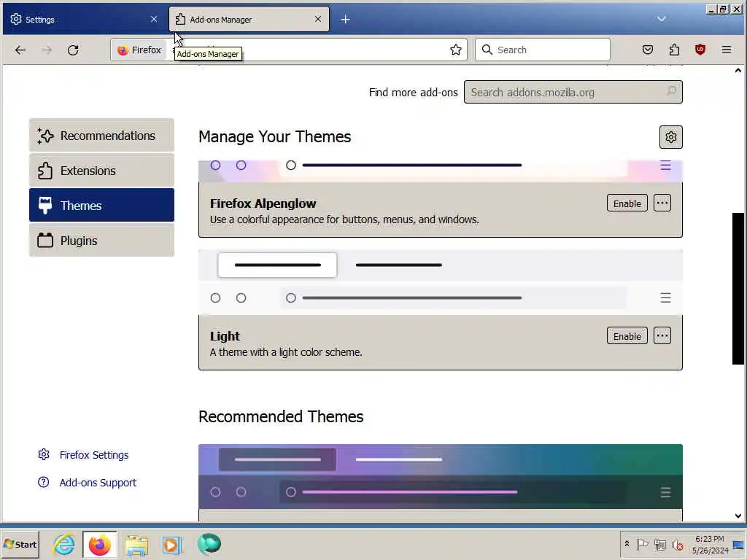The width and height of the screenshot is (747, 560).
Task: Open more options for Light theme
Action: [x=662, y=336]
